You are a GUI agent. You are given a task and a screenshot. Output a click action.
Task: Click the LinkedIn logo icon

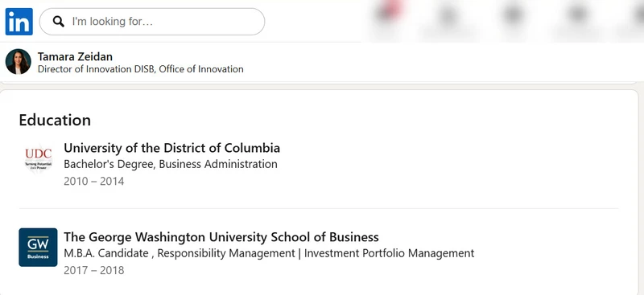(19, 22)
